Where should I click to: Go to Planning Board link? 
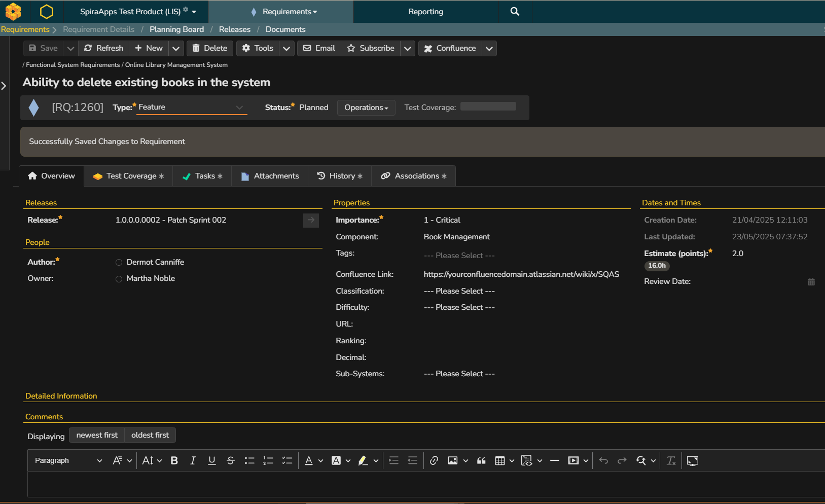[x=176, y=29]
